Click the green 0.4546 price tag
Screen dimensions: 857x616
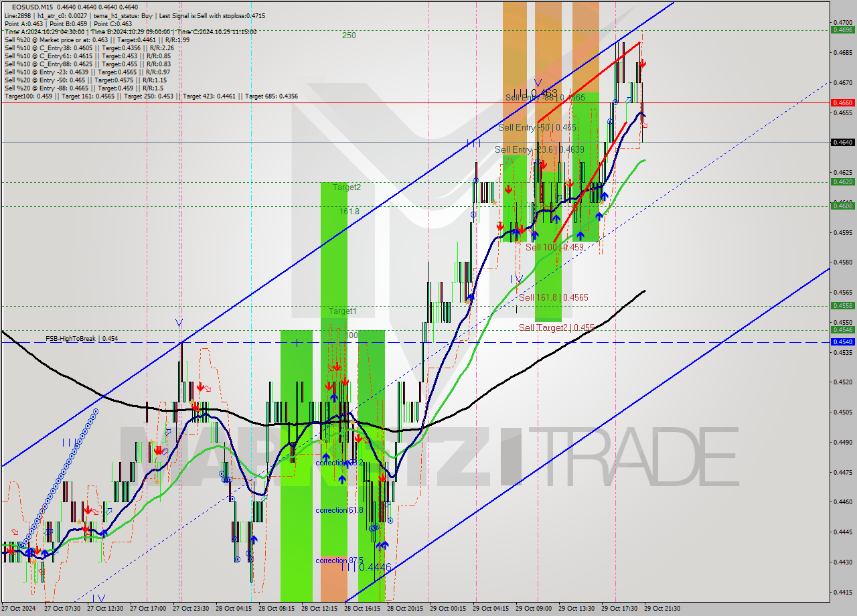coord(842,329)
